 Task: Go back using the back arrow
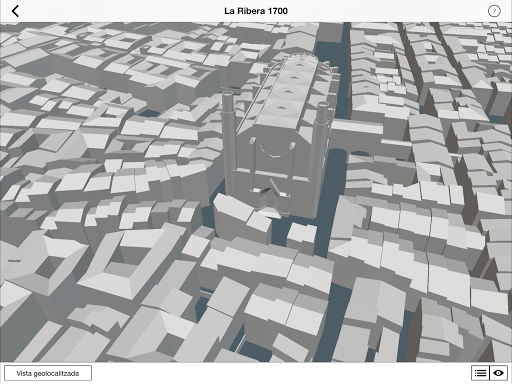pyautogui.click(x=15, y=11)
